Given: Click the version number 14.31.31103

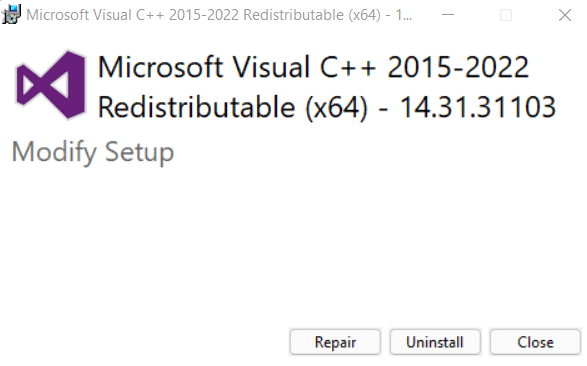Looking at the screenshot, I should (477, 107).
